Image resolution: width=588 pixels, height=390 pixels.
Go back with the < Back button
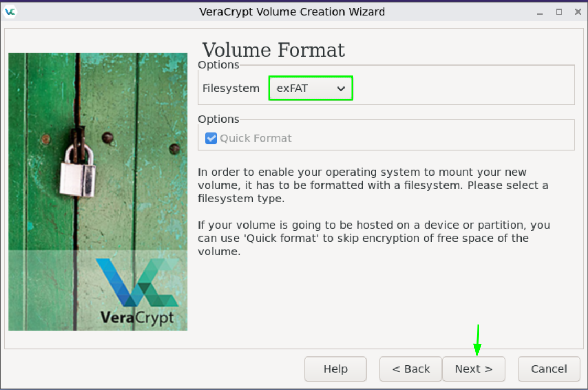pos(411,369)
